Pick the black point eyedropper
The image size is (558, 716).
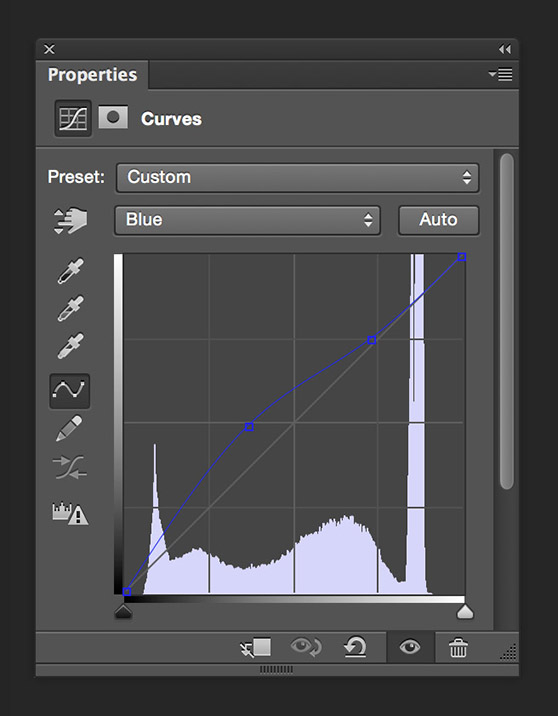tap(70, 271)
